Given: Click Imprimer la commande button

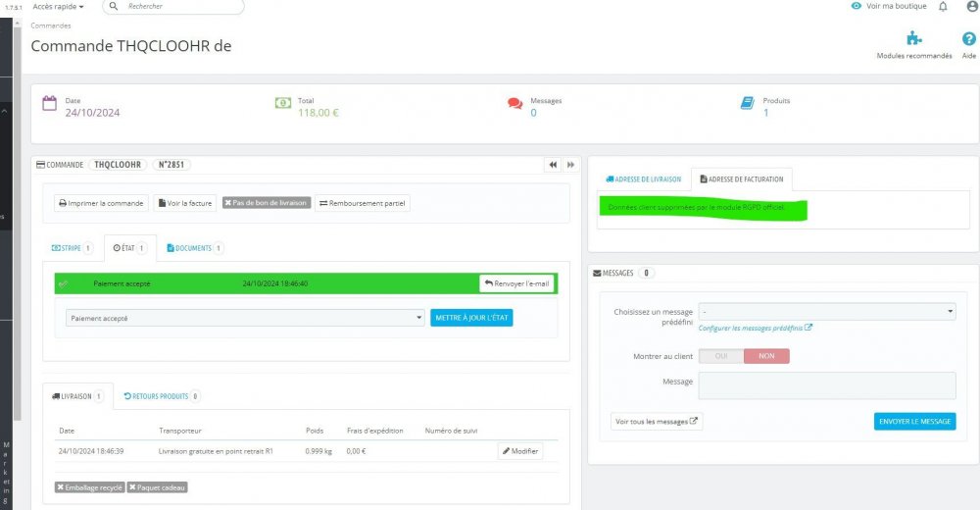Looking at the screenshot, I should (101, 203).
